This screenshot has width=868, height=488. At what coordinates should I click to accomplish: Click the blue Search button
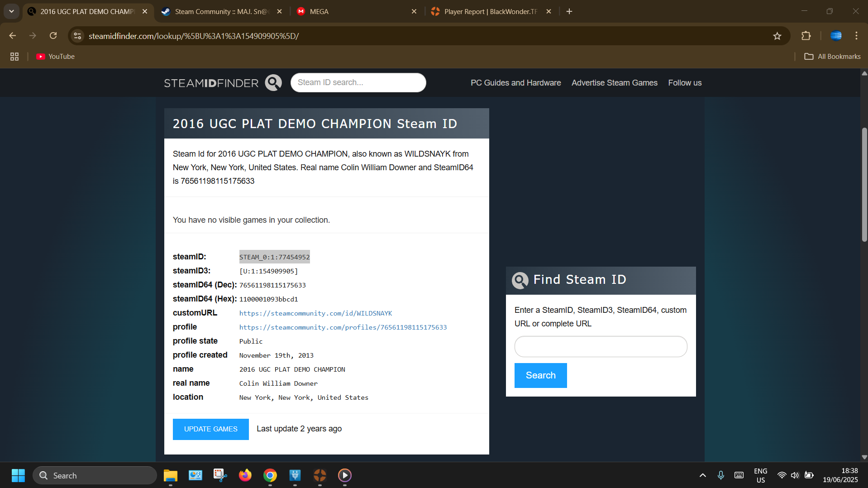540,375
